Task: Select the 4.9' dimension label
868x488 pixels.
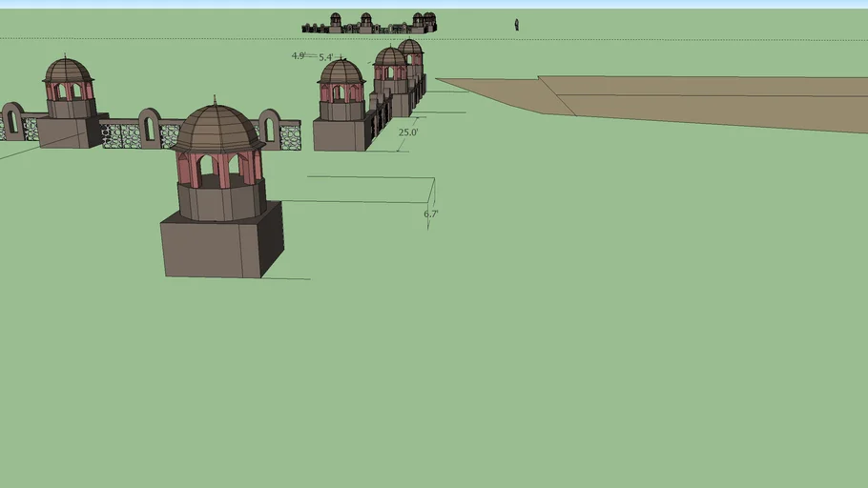Action: (x=299, y=55)
